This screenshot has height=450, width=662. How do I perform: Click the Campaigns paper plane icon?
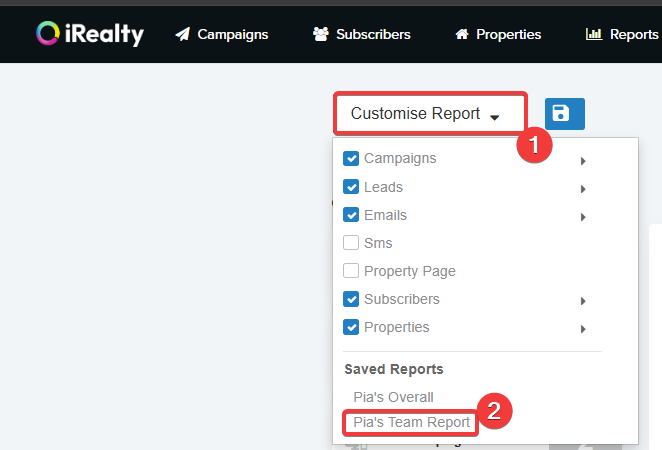[x=182, y=34]
